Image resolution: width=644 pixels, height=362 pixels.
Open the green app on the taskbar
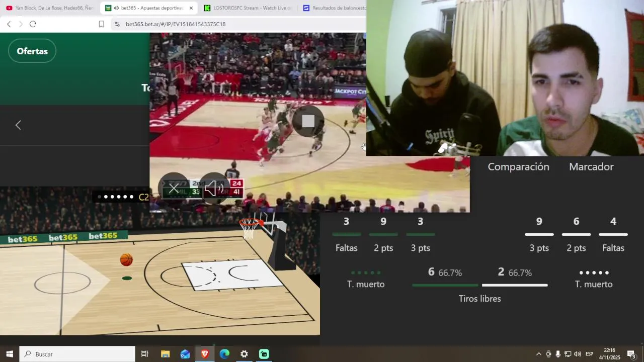(x=264, y=354)
